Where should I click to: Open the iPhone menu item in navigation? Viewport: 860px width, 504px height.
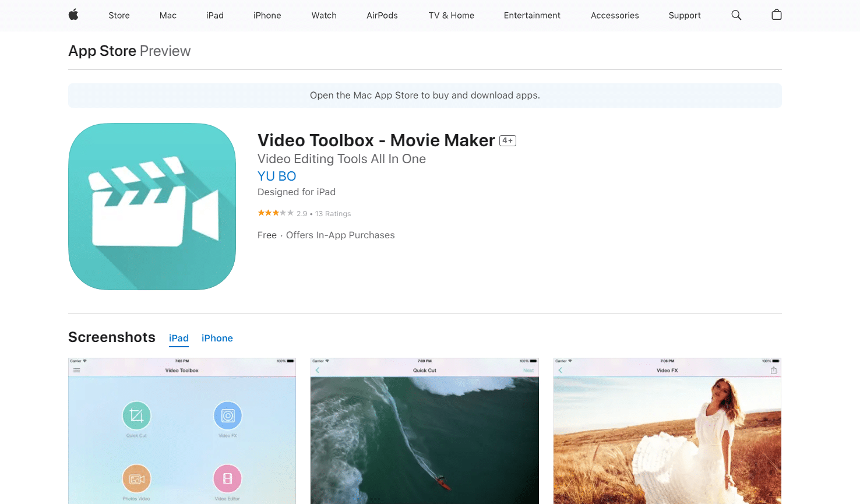click(x=267, y=15)
